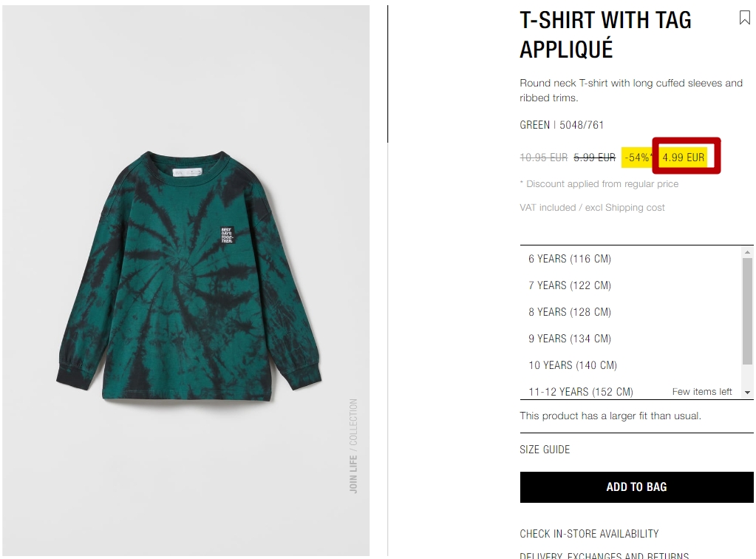Add the T-shirt to bag
The height and width of the screenshot is (559, 756).
[x=636, y=487]
